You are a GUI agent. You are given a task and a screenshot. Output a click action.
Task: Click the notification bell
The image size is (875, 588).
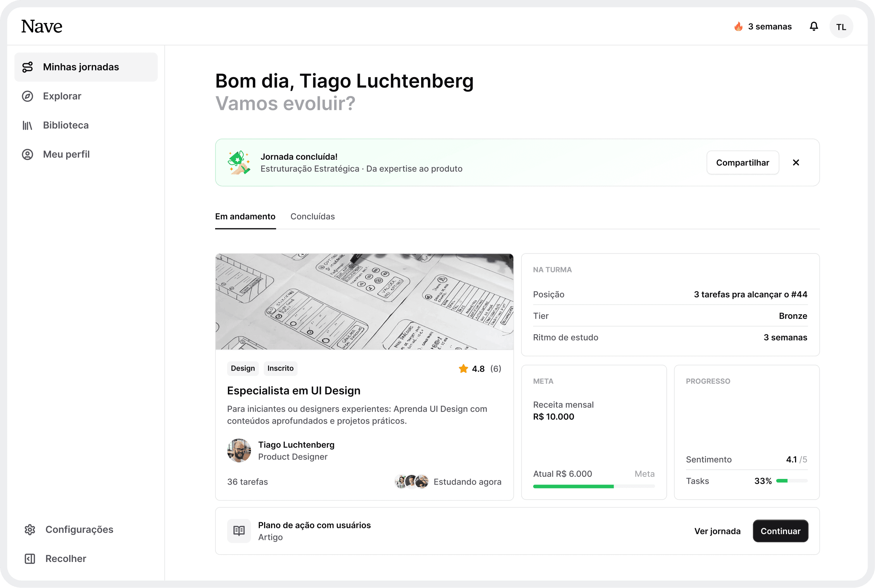[814, 26]
